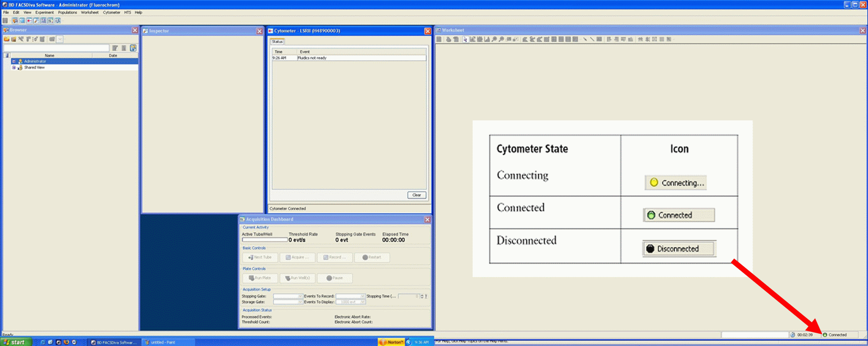Open the Events To Record dropdown
Image resolution: width=868 pixels, height=346 pixels.
[350, 296]
